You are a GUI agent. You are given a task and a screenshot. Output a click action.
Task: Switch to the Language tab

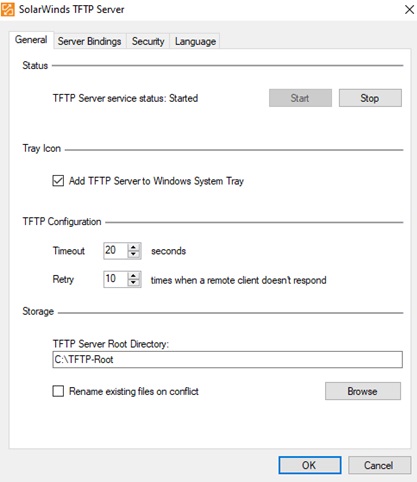[195, 41]
